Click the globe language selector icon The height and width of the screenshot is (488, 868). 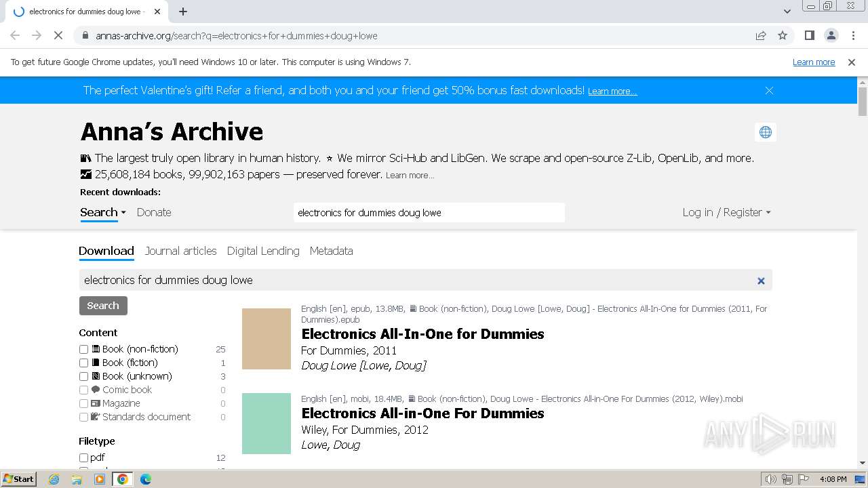(766, 132)
